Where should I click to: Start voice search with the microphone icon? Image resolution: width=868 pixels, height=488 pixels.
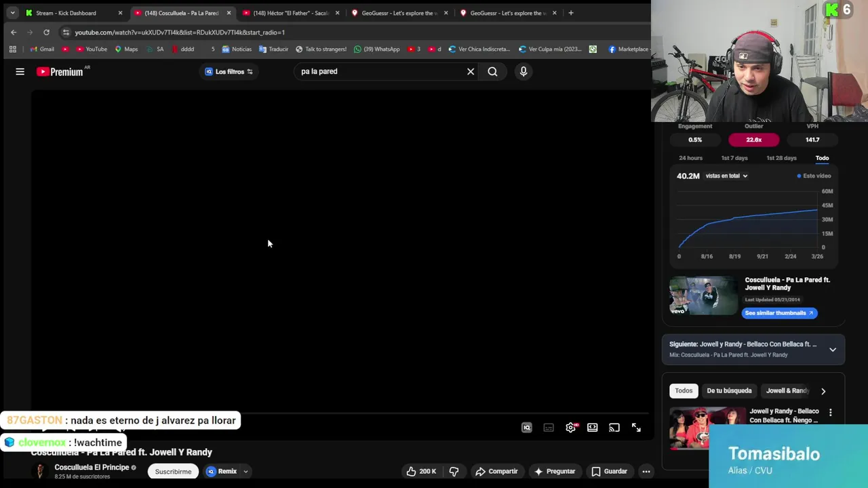[524, 71]
